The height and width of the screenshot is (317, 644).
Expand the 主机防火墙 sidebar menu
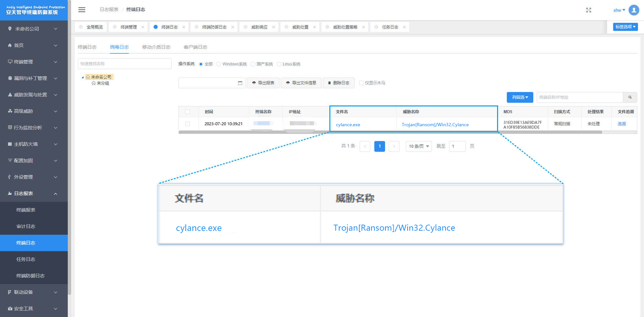[34, 144]
